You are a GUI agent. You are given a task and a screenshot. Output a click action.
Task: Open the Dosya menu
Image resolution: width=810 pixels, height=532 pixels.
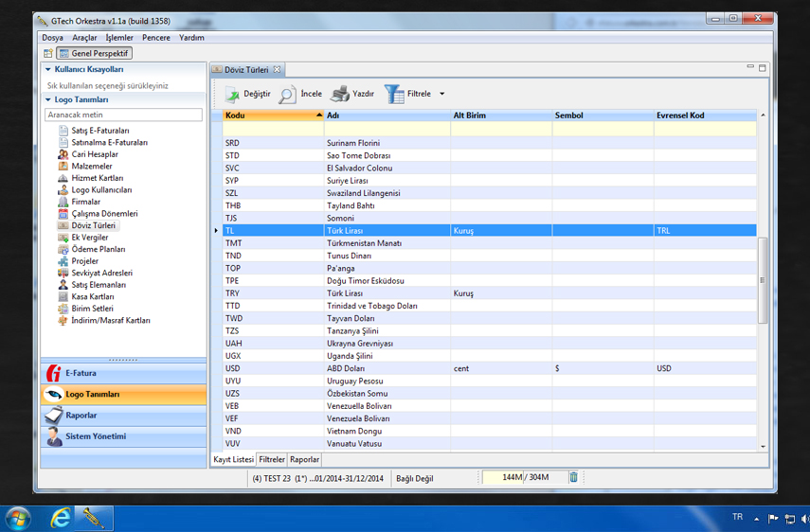coord(53,38)
